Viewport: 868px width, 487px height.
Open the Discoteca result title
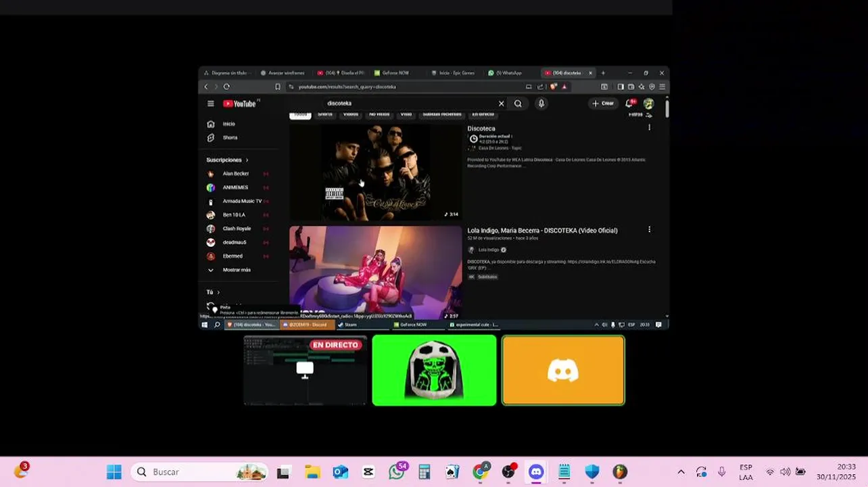[x=481, y=129]
